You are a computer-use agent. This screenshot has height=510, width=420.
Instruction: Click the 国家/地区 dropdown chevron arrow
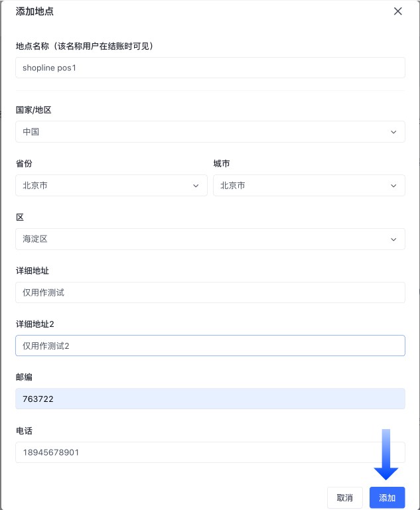394,132
